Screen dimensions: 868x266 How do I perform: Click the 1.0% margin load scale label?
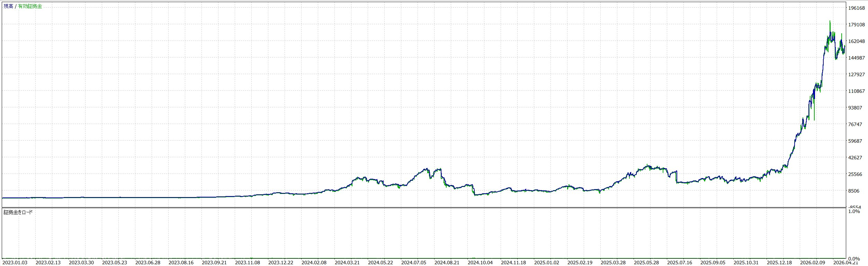[x=854, y=211]
